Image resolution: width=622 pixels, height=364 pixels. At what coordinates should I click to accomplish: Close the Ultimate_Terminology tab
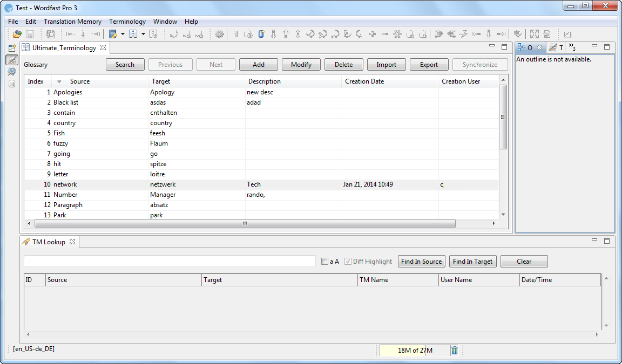coord(103,47)
